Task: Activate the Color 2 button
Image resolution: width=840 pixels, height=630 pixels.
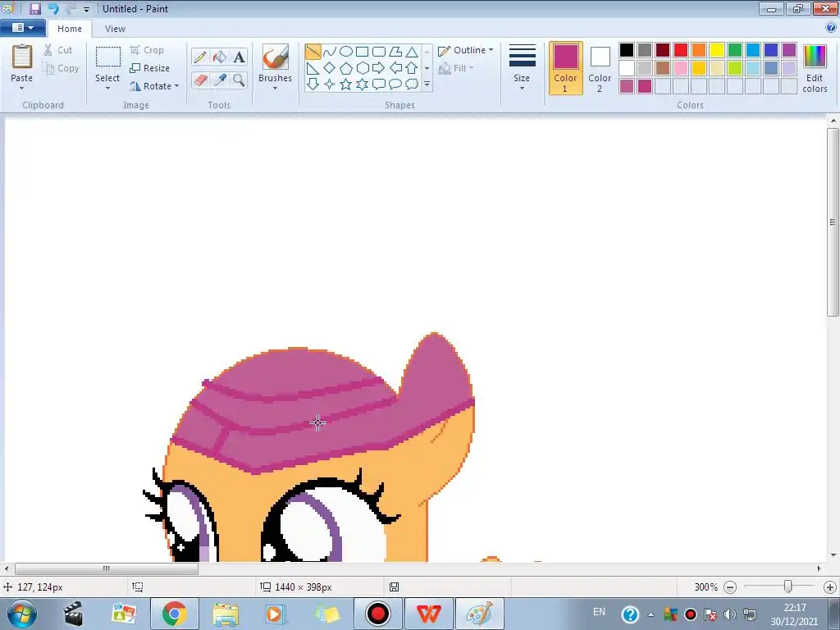Action: click(x=600, y=68)
